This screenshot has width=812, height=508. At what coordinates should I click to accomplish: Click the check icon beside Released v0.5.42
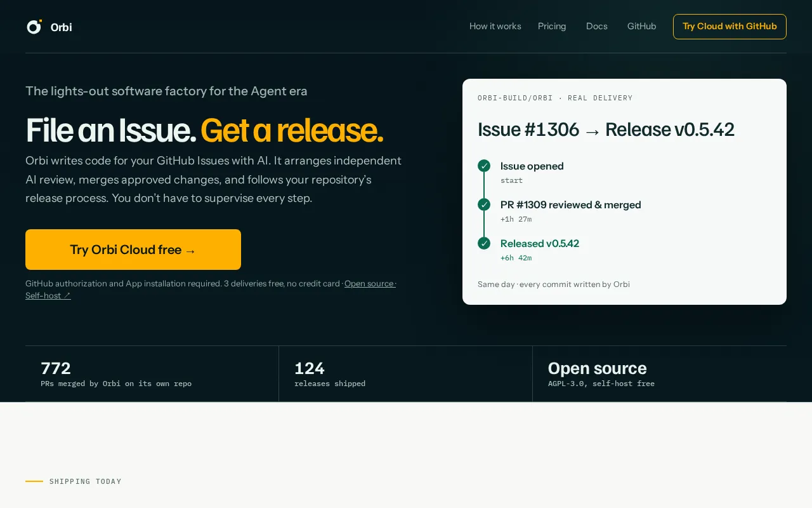point(484,243)
